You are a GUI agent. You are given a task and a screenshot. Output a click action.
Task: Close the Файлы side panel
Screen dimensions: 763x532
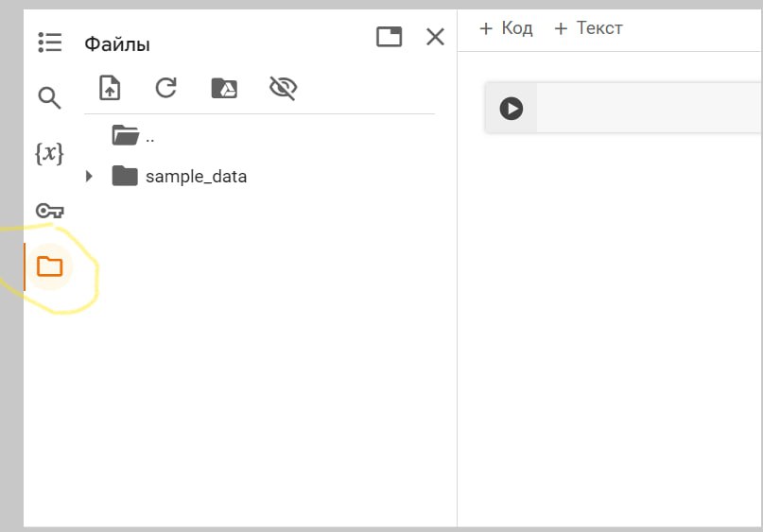(x=435, y=37)
